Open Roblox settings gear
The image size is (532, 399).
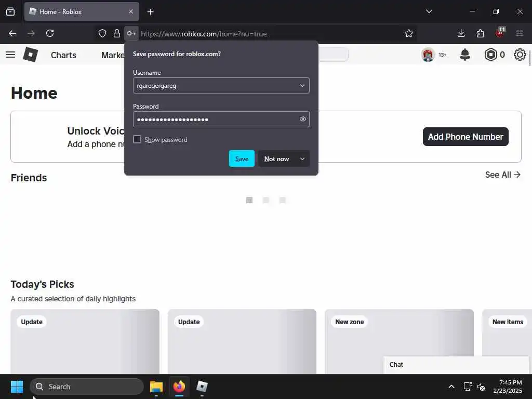[x=520, y=55]
